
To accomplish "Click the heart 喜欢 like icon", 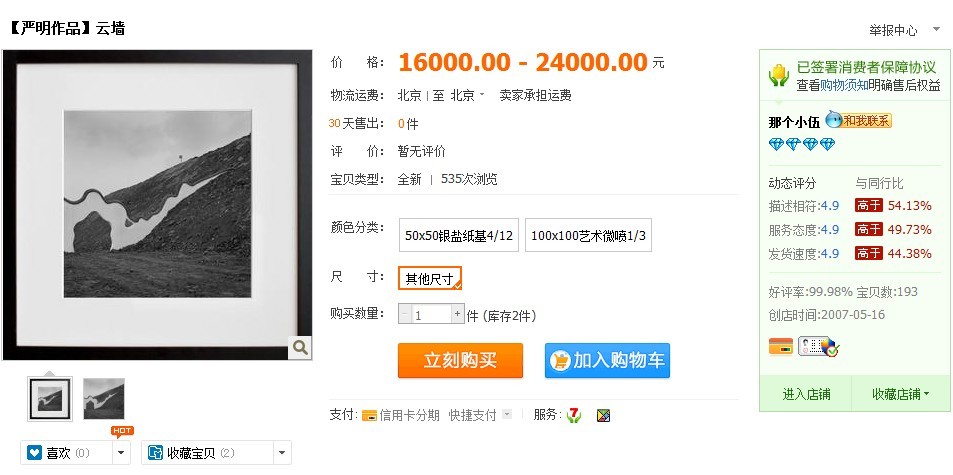I will tap(35, 453).
